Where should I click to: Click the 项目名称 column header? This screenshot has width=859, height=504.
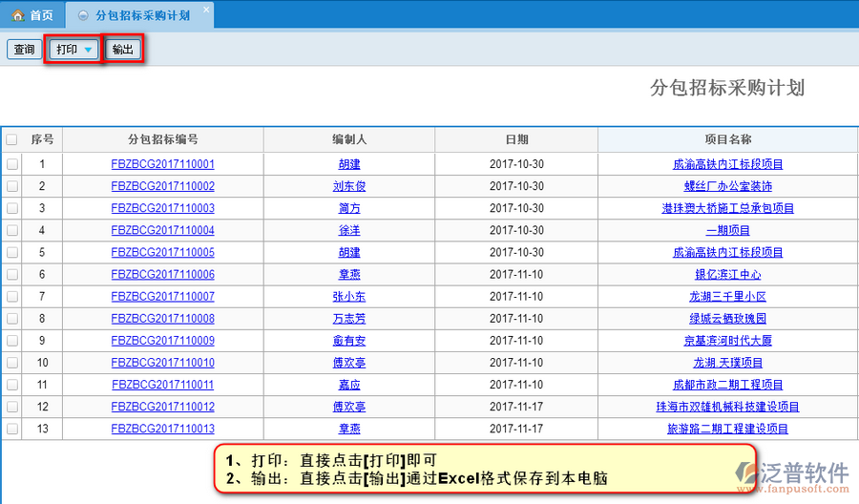click(727, 139)
